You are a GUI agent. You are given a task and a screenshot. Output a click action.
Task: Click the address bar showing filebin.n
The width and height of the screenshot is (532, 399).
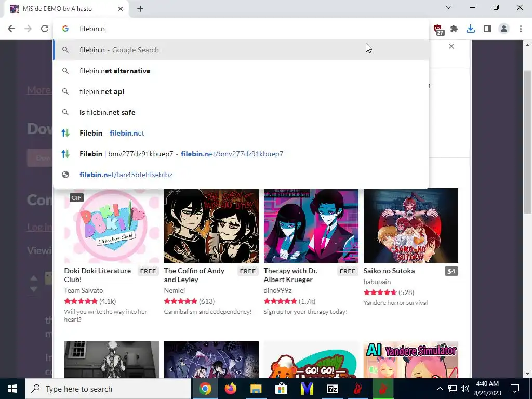(241, 29)
